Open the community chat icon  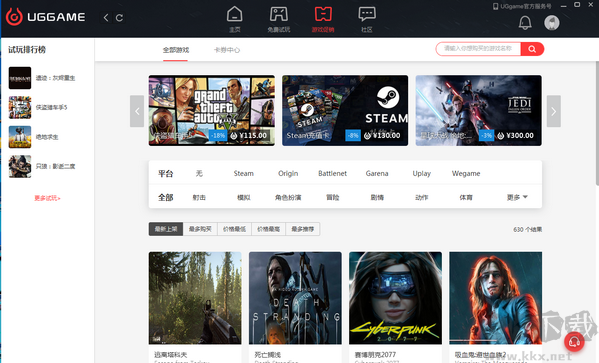pyautogui.click(x=367, y=14)
